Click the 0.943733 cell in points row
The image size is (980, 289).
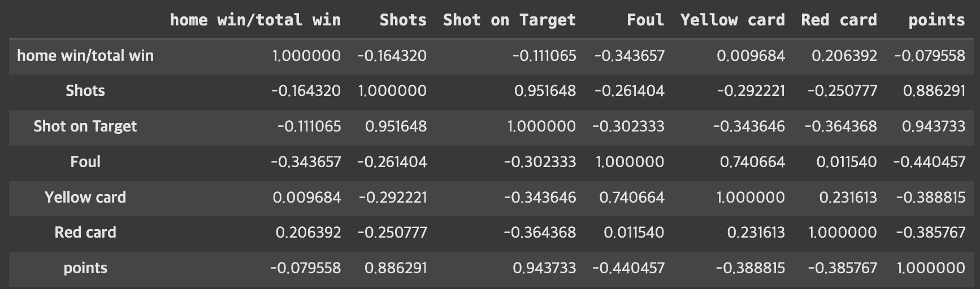click(x=544, y=268)
